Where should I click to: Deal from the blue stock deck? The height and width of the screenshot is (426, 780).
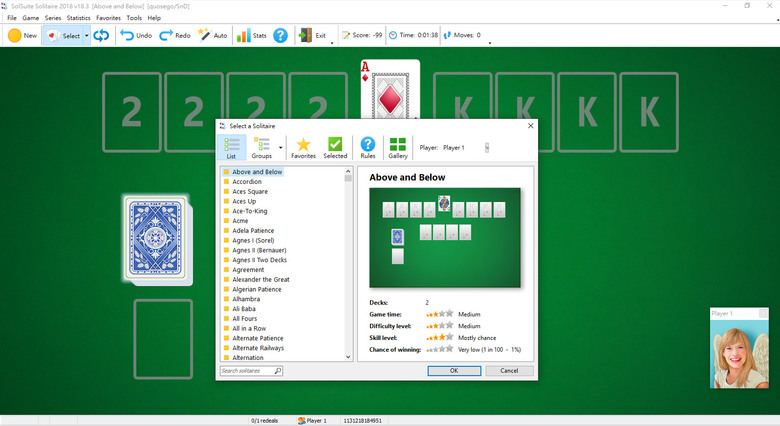coord(158,239)
